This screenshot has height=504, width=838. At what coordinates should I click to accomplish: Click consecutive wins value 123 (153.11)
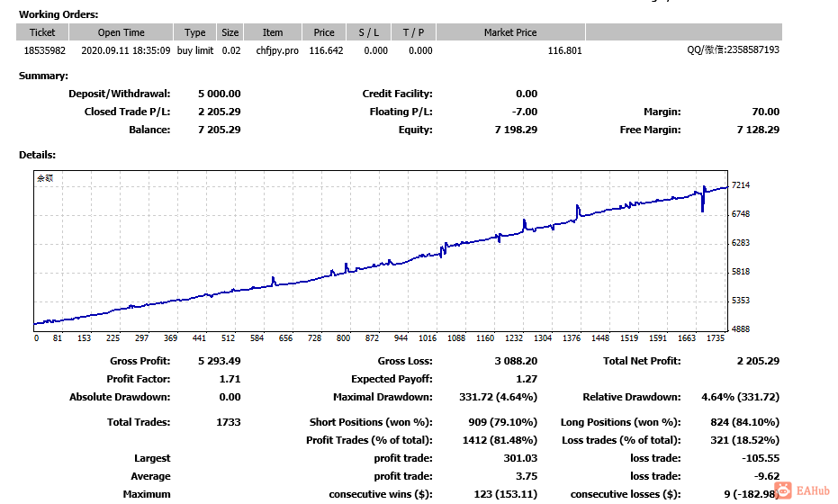click(x=506, y=494)
